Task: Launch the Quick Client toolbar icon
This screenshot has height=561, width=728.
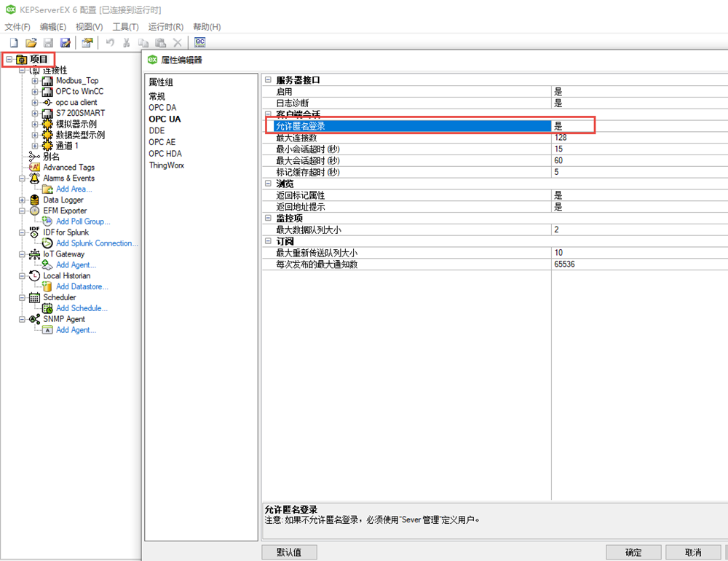Action: click(x=200, y=42)
